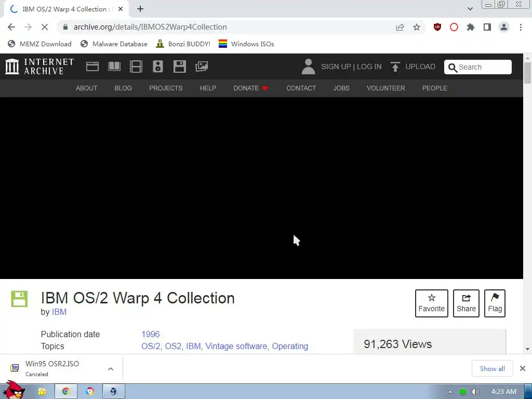
Task: Close the downloads bar
Action: pyautogui.click(x=523, y=368)
